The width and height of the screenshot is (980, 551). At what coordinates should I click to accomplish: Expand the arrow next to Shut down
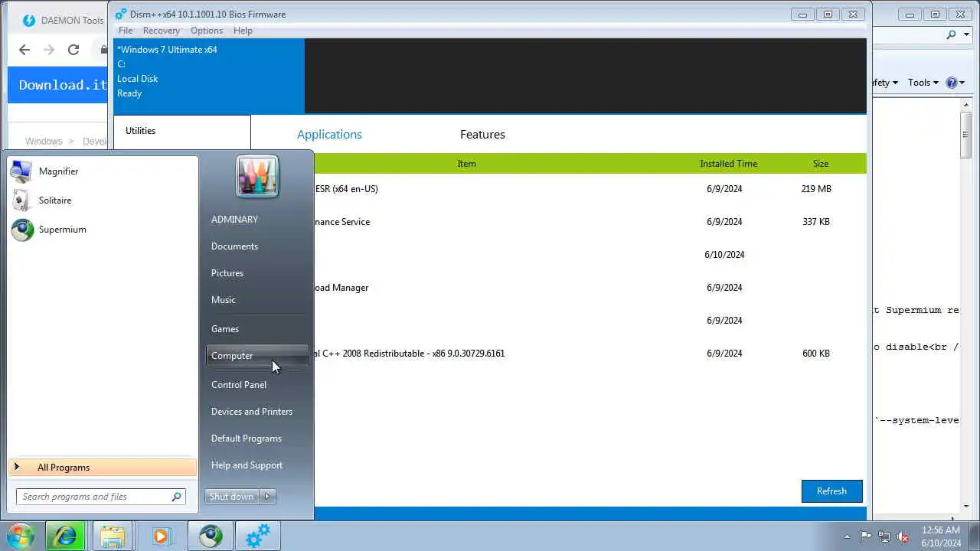tap(267, 497)
